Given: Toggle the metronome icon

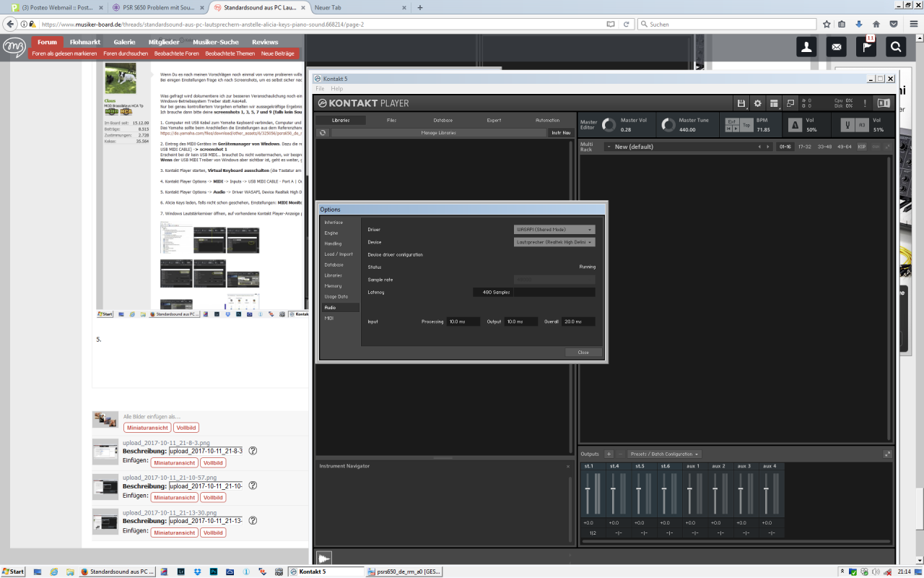Looking at the screenshot, I should [795, 125].
